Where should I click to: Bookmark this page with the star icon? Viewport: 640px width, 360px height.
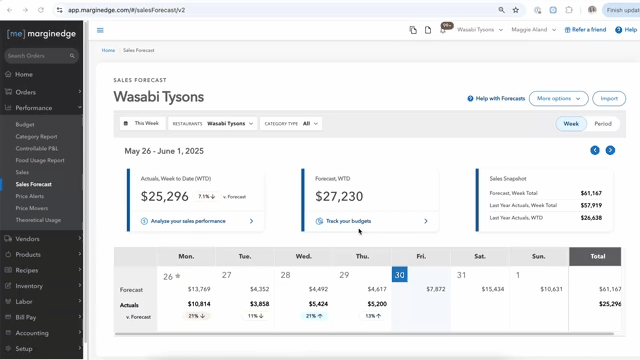pyautogui.click(x=516, y=10)
